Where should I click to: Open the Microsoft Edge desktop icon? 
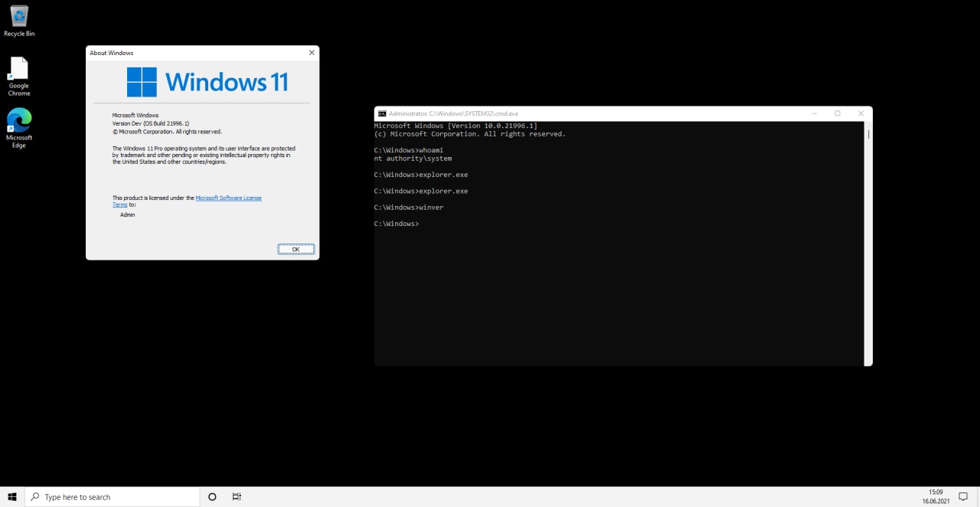pyautogui.click(x=19, y=129)
